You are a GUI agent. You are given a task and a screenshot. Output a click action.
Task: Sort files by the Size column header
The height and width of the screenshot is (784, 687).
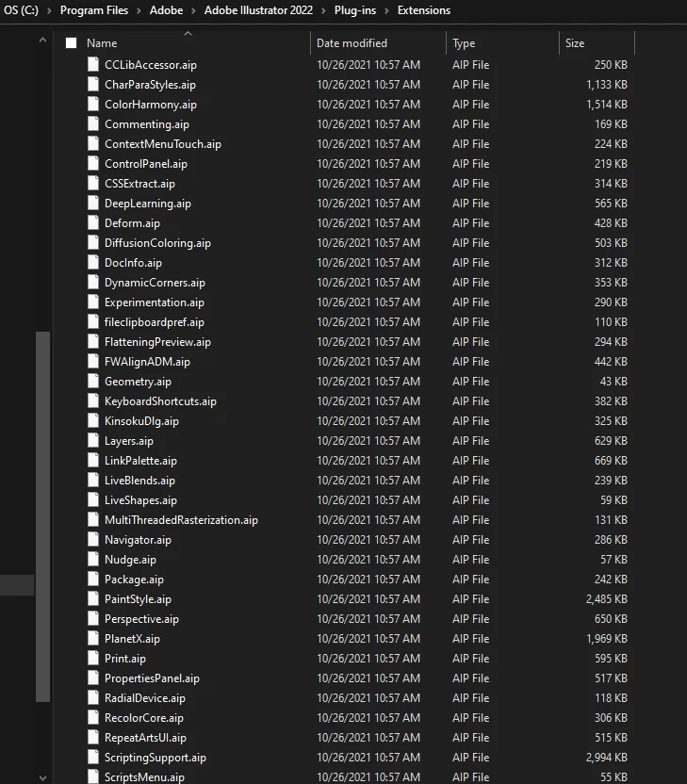tap(575, 43)
